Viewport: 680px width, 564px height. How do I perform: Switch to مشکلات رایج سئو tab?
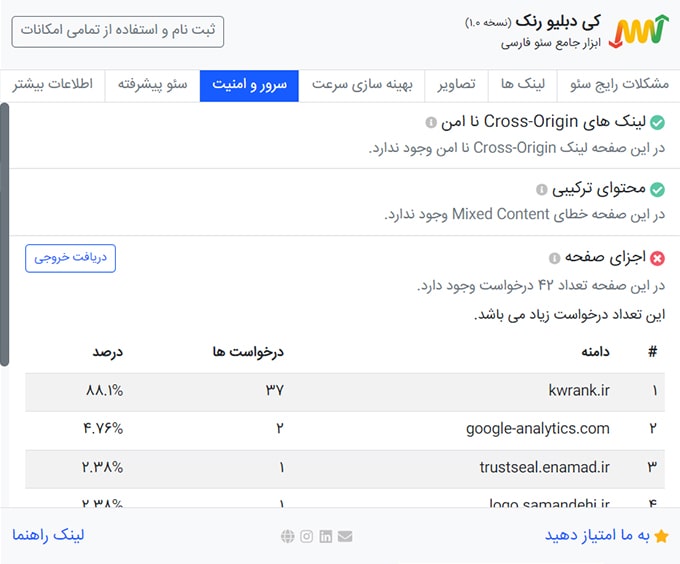619,85
